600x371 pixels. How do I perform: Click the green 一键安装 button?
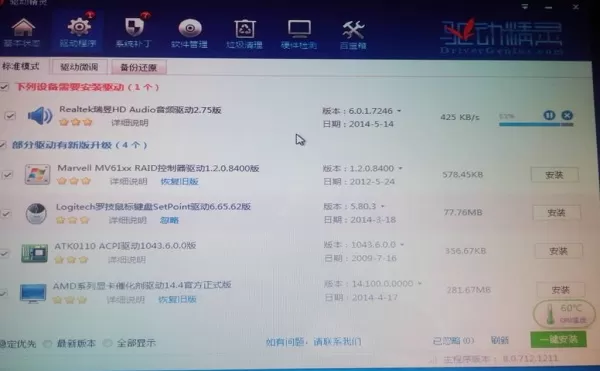pos(559,339)
